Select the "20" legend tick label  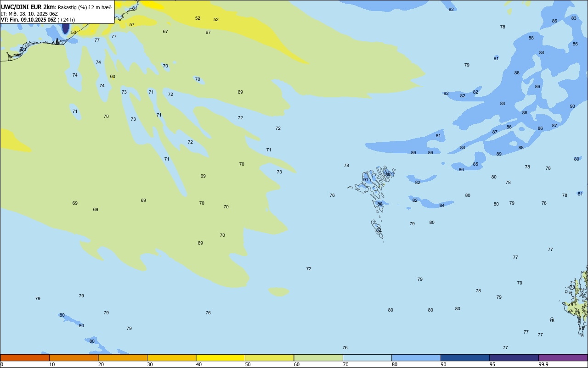click(x=101, y=364)
